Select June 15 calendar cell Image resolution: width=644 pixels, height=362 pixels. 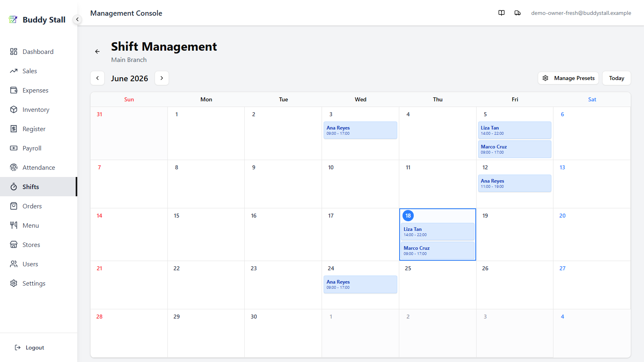point(206,234)
